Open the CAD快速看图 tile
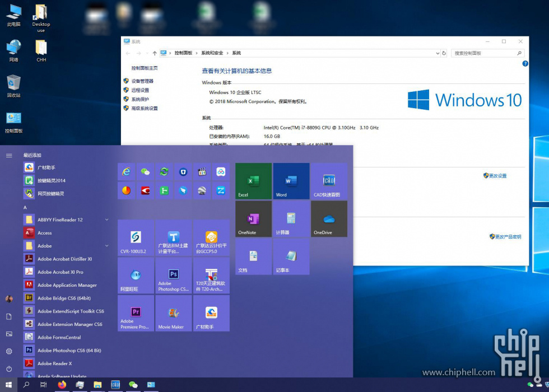The width and height of the screenshot is (549, 392). (x=329, y=181)
